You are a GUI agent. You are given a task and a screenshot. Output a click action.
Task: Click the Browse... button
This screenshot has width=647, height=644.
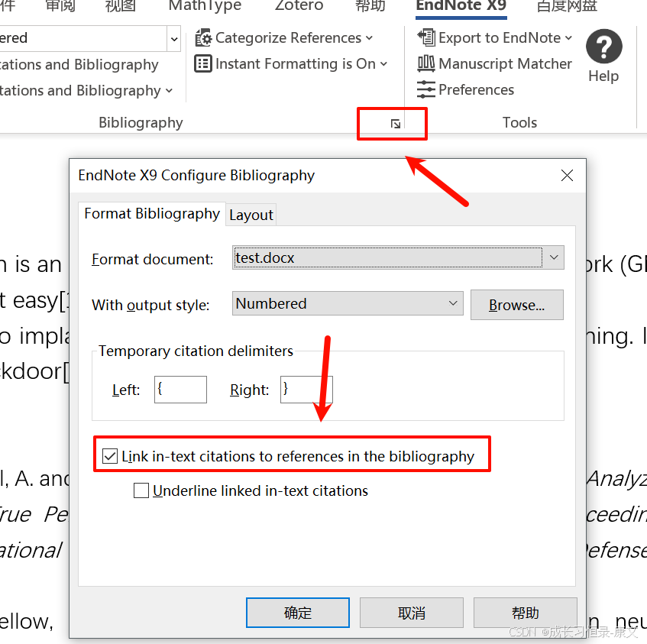coord(516,305)
